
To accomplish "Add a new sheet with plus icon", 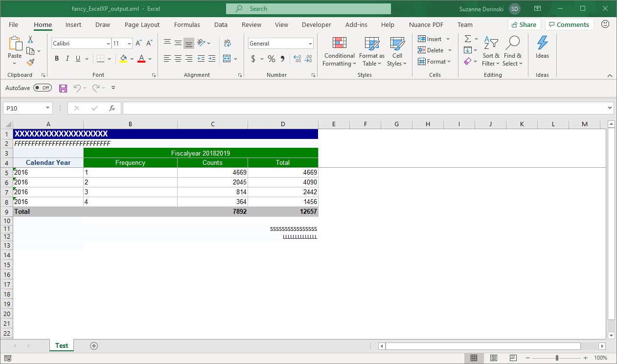I will tap(94, 345).
